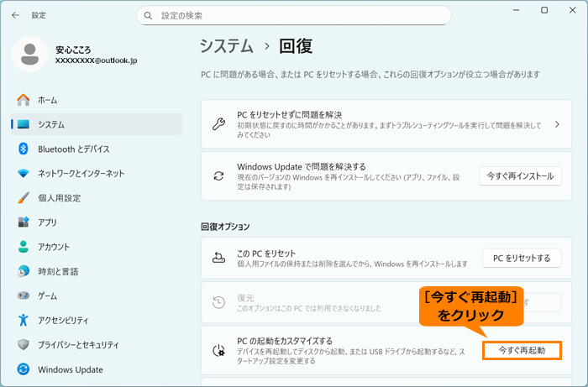Go to Bluetooth とデバイス settings

point(97,149)
